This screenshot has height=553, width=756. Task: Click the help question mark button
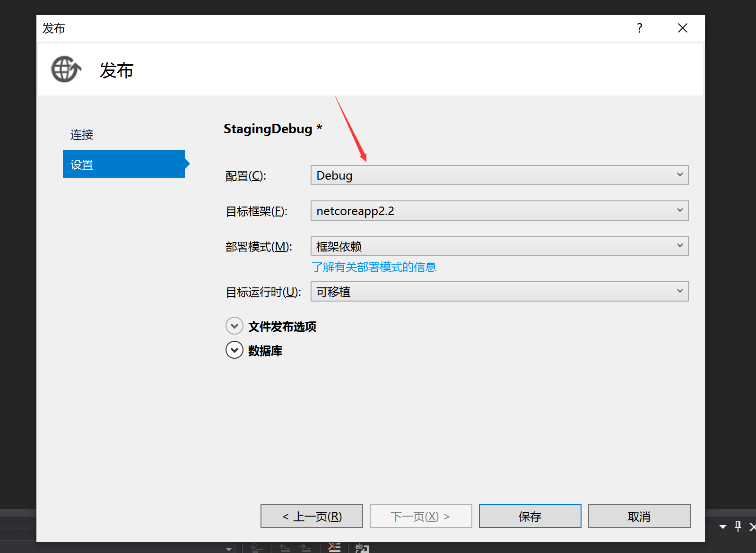(639, 28)
